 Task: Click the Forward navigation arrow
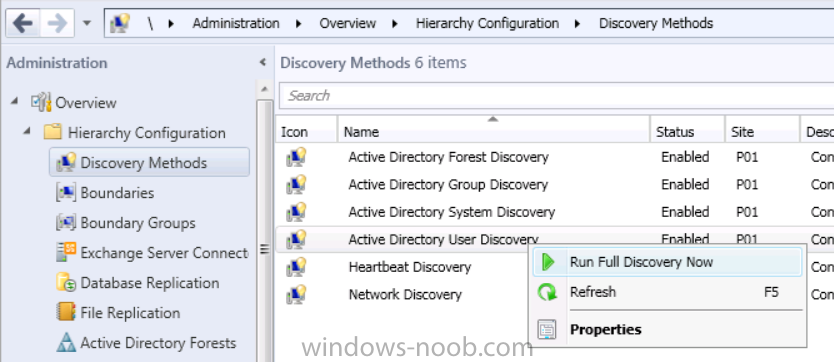tap(57, 23)
